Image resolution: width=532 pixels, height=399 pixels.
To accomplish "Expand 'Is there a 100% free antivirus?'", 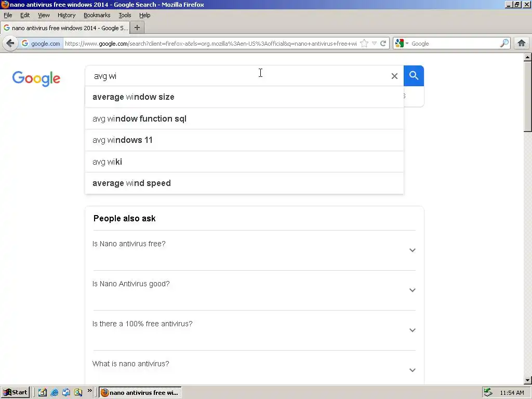I will (x=254, y=330).
